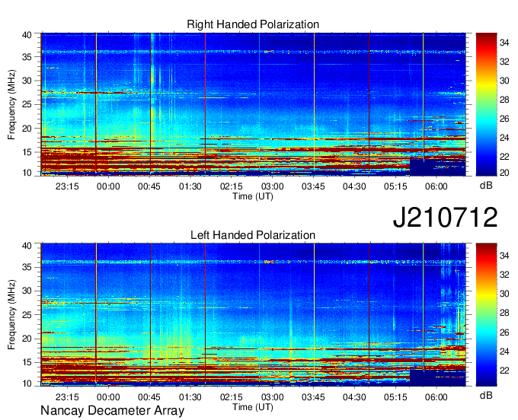The width and height of the screenshot is (518, 420).
Task: Click the 03:00 tick label on top plot
Action: coord(272,186)
